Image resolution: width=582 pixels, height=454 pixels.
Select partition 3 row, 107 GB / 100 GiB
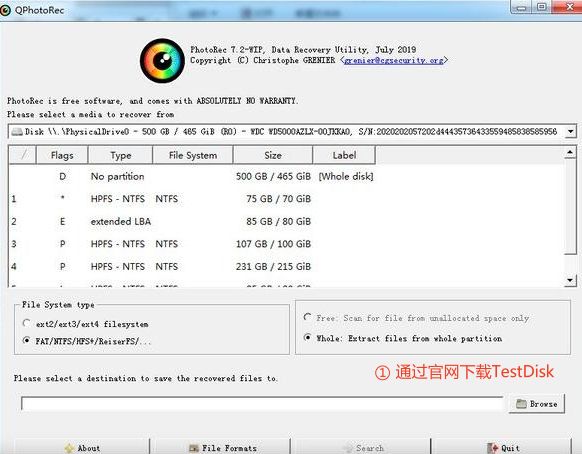coord(286,244)
